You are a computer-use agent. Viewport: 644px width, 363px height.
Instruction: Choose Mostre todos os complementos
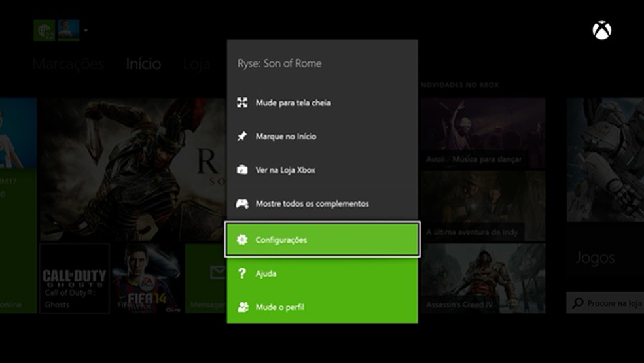(x=323, y=203)
